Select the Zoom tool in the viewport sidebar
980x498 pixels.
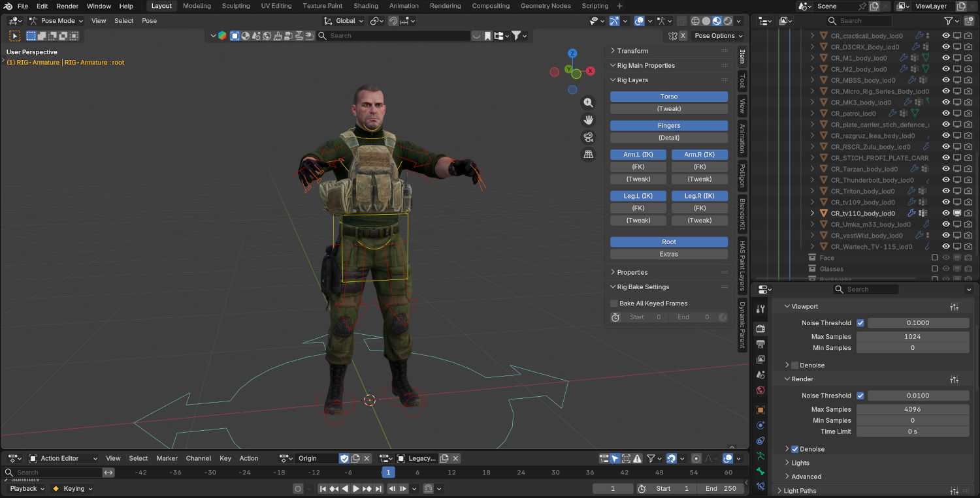coord(589,102)
